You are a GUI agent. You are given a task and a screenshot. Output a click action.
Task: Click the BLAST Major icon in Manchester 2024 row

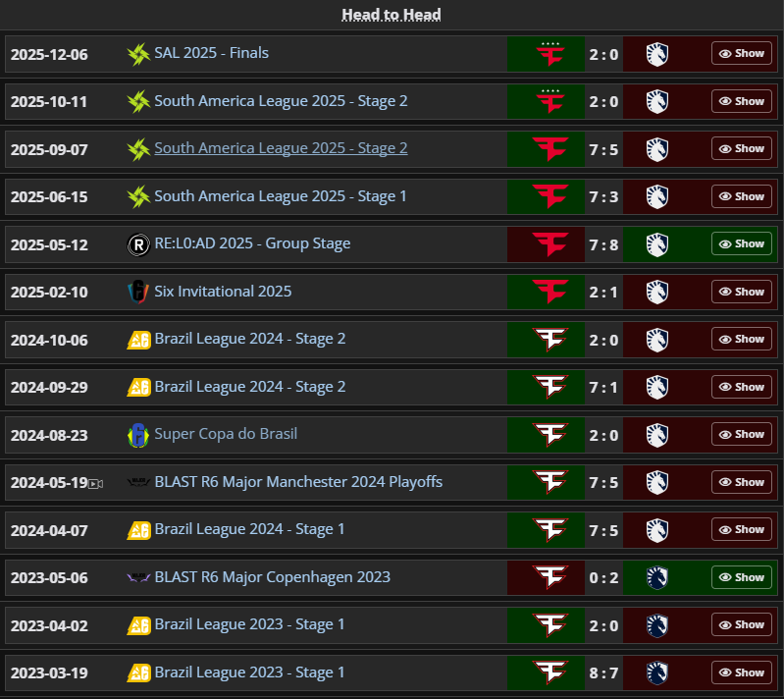tap(138, 482)
